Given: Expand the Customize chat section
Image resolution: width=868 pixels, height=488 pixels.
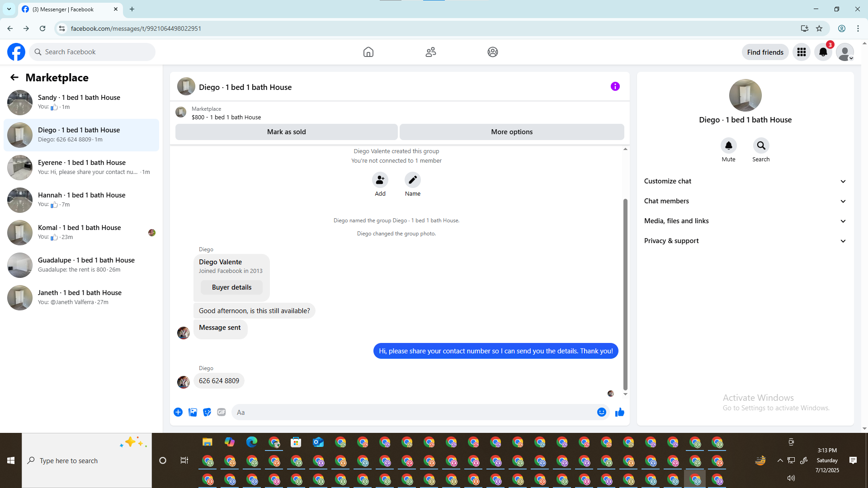Looking at the screenshot, I should point(745,181).
